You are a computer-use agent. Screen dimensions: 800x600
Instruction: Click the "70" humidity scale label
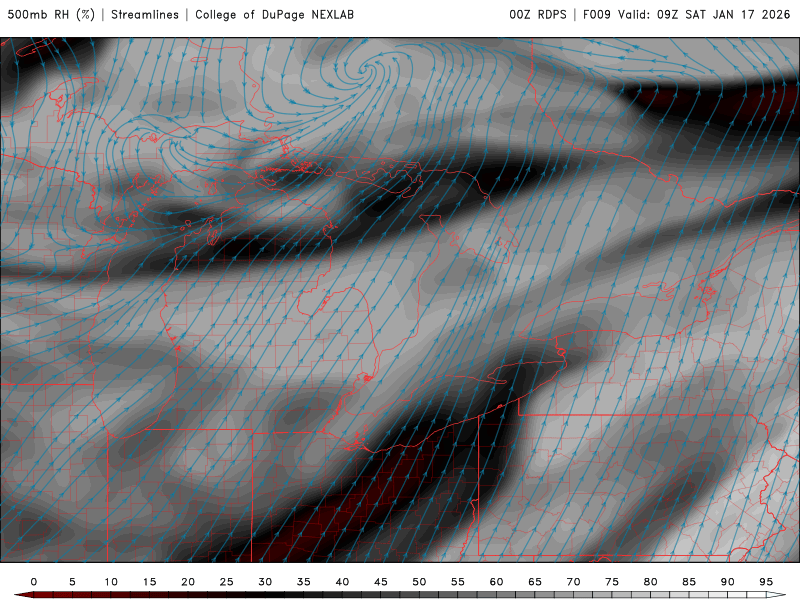coord(573,582)
